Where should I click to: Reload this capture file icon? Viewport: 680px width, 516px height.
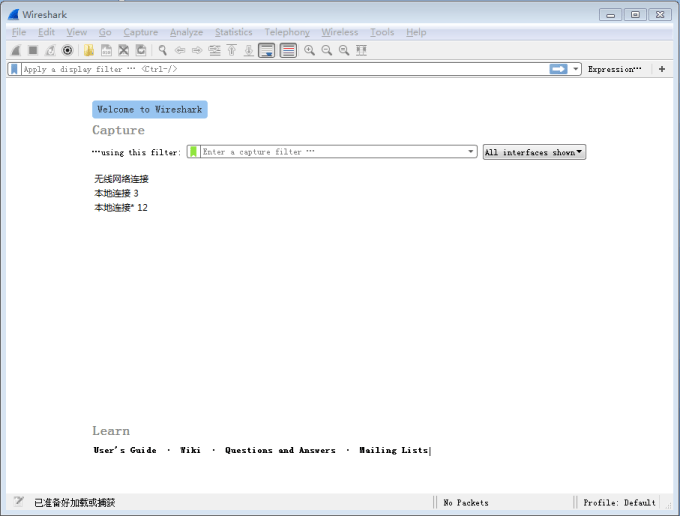pos(141,50)
